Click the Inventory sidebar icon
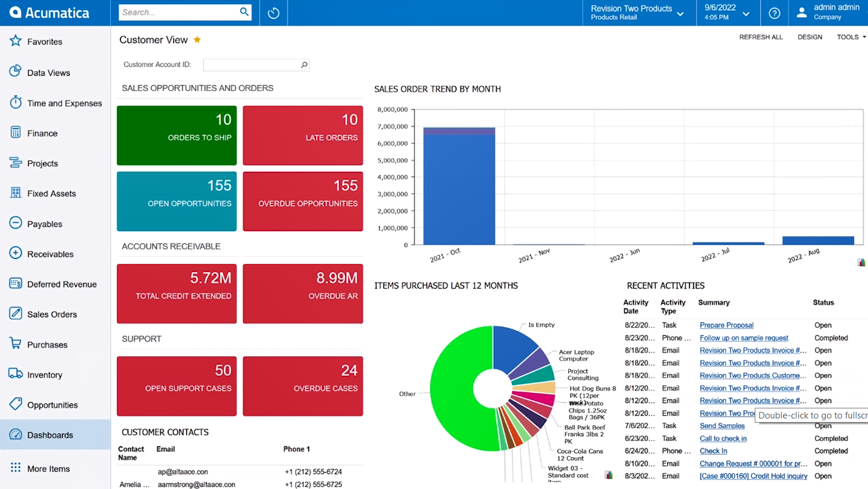868x489 pixels. [x=16, y=374]
